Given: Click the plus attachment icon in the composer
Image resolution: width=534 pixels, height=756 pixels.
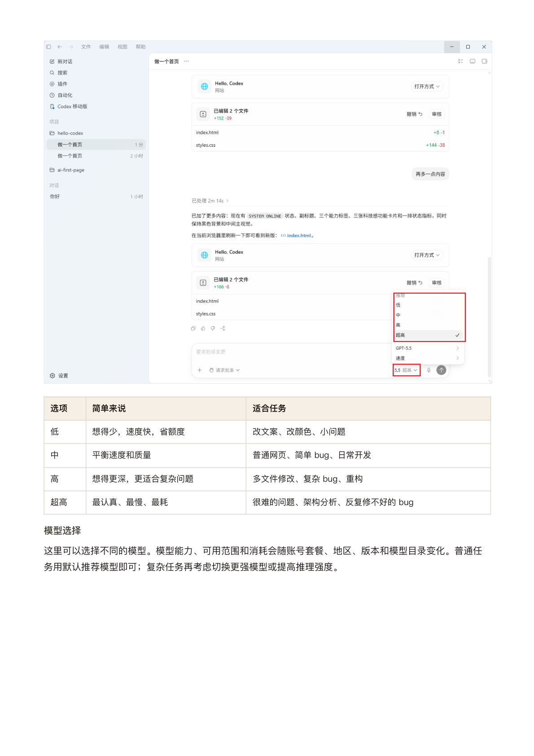Looking at the screenshot, I should (x=200, y=370).
